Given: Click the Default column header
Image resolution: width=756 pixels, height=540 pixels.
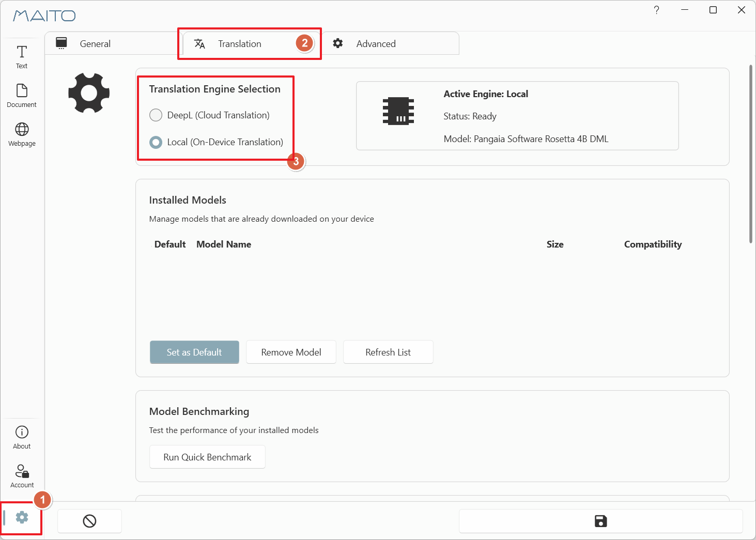Looking at the screenshot, I should [170, 244].
